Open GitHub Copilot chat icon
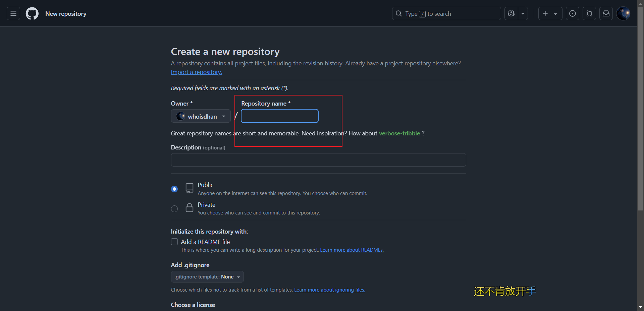This screenshot has width=644, height=311. tap(511, 13)
